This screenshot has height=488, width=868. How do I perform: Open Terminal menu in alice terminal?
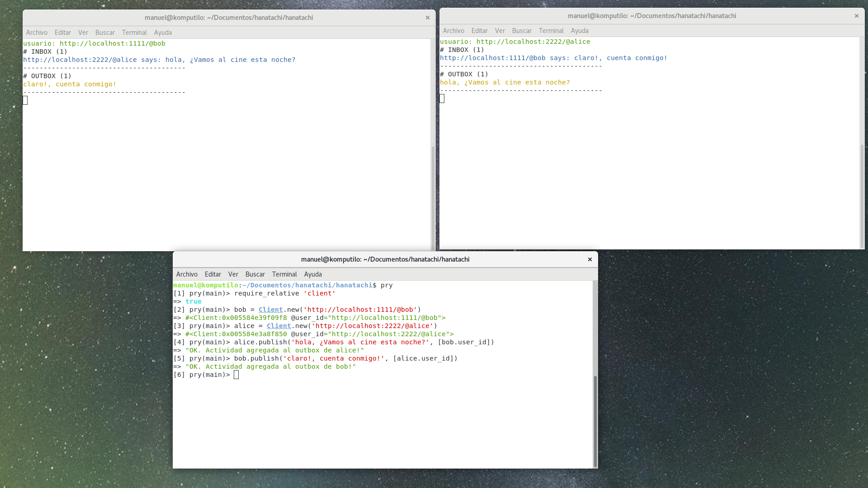[x=551, y=31]
